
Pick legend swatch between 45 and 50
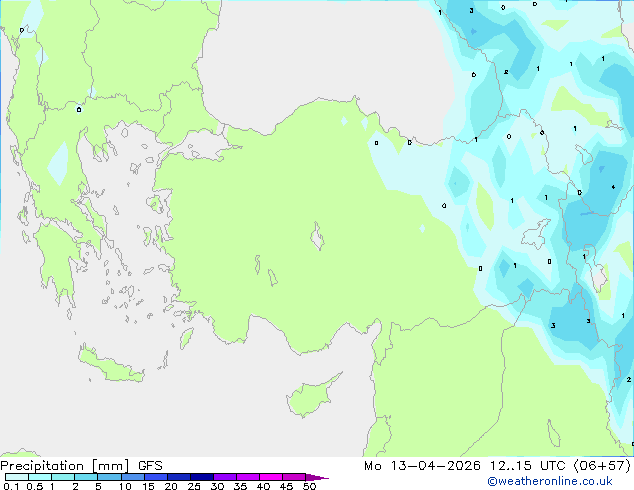294,477
